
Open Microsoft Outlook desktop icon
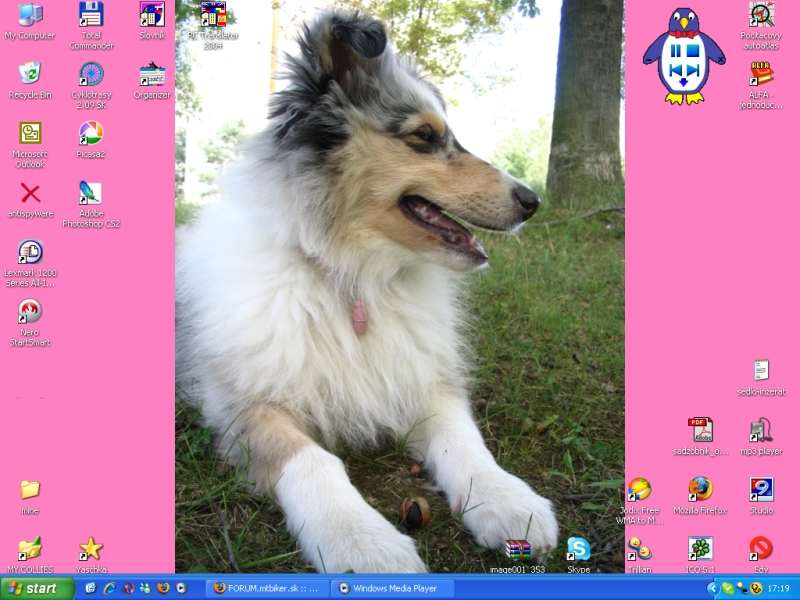click(x=30, y=133)
